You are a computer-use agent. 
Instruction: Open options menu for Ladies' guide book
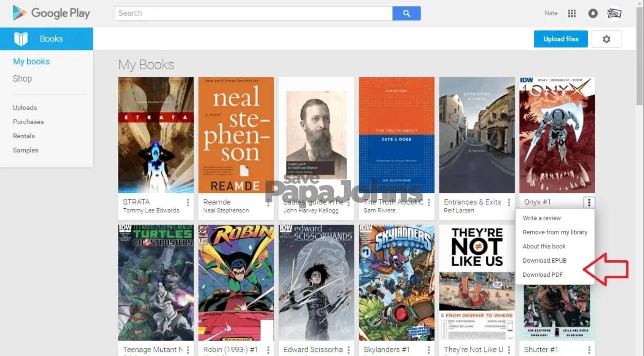348,202
